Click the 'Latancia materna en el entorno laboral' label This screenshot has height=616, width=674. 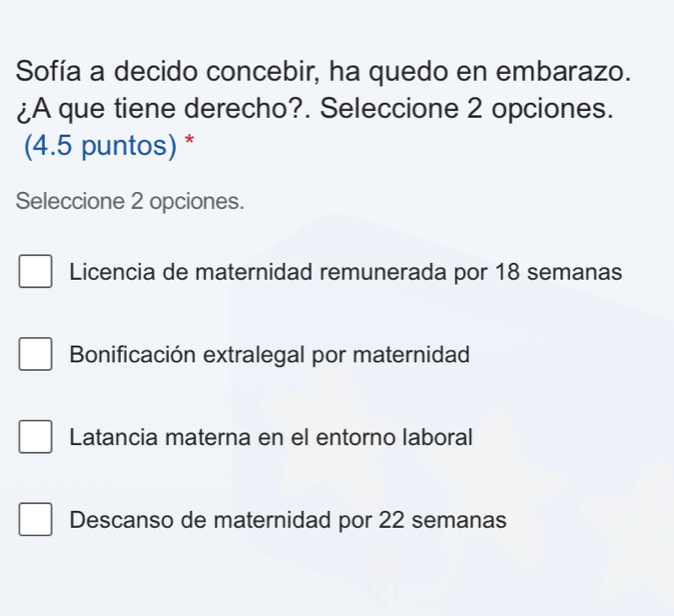[272, 438]
